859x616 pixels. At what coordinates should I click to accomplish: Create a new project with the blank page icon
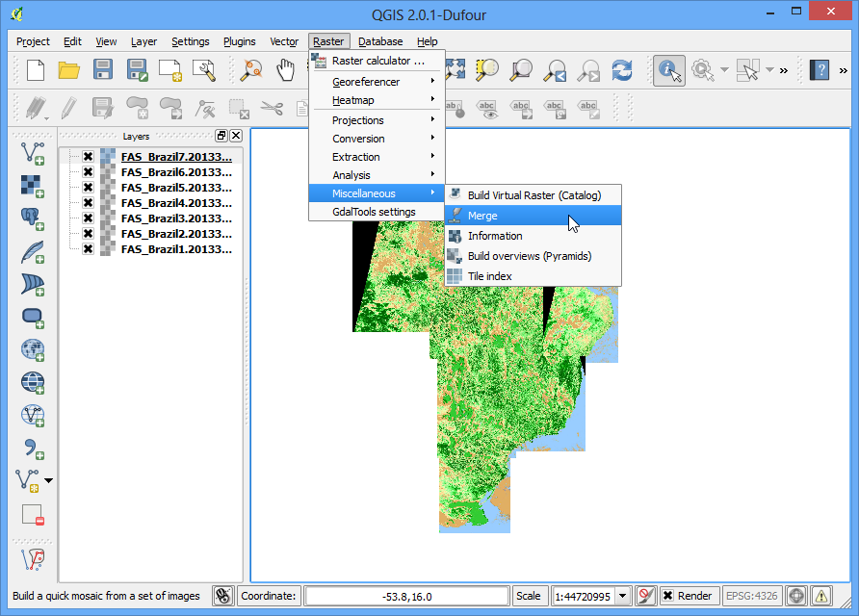[36, 70]
